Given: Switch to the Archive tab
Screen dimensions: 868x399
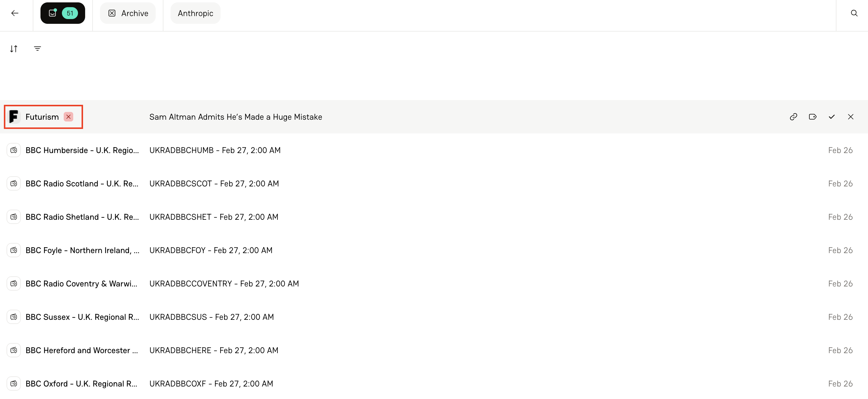Looking at the screenshot, I should click(x=128, y=13).
